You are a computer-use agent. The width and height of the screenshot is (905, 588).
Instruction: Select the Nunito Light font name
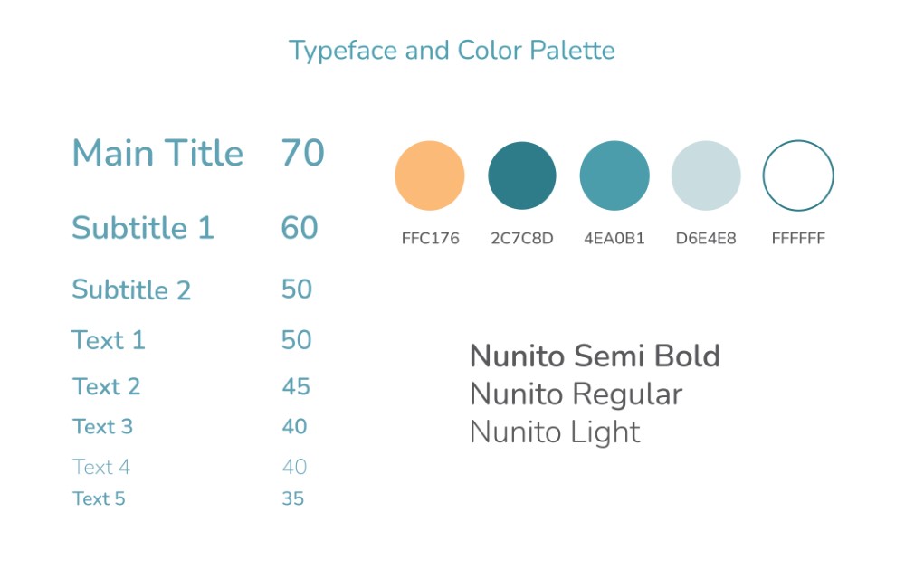pyautogui.click(x=556, y=432)
